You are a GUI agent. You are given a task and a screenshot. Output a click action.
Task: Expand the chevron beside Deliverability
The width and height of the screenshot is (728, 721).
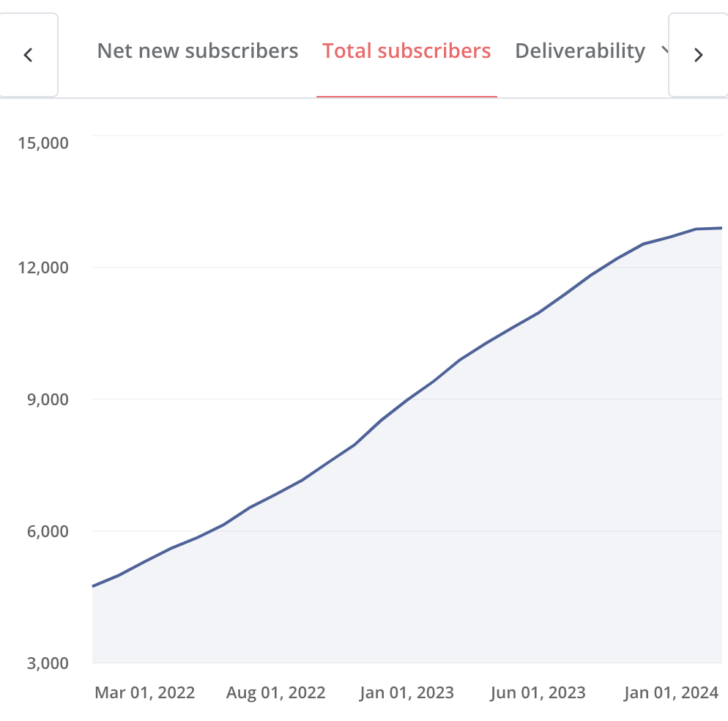click(x=665, y=50)
